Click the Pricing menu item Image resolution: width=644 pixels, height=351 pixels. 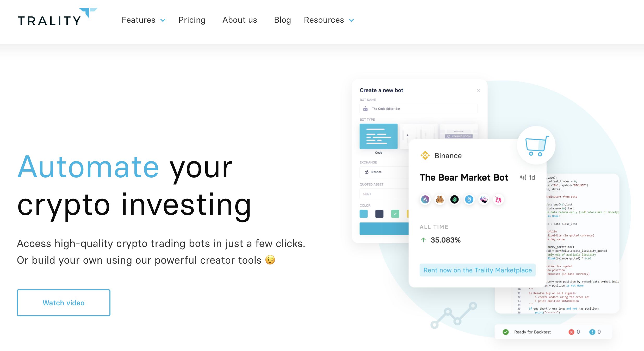pyautogui.click(x=192, y=20)
